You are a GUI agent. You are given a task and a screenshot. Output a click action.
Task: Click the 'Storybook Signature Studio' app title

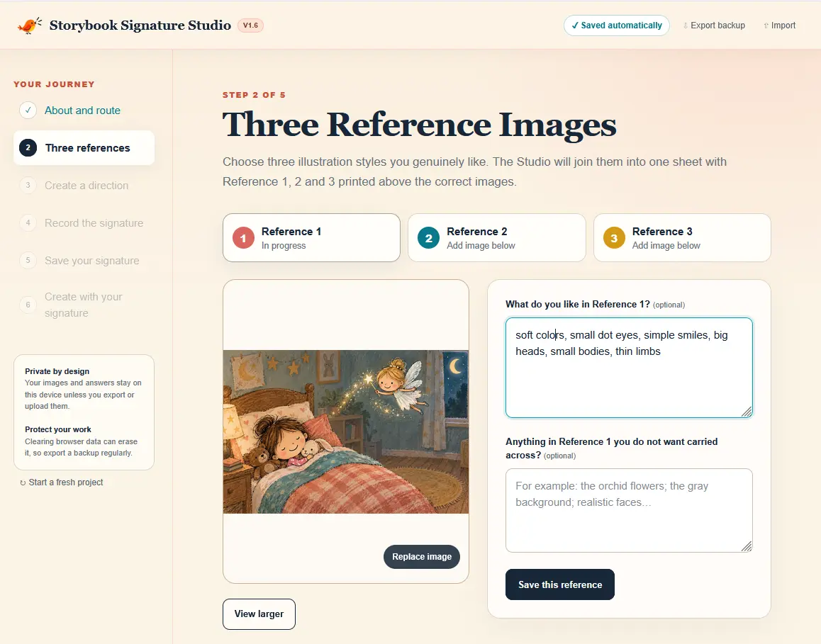point(140,25)
